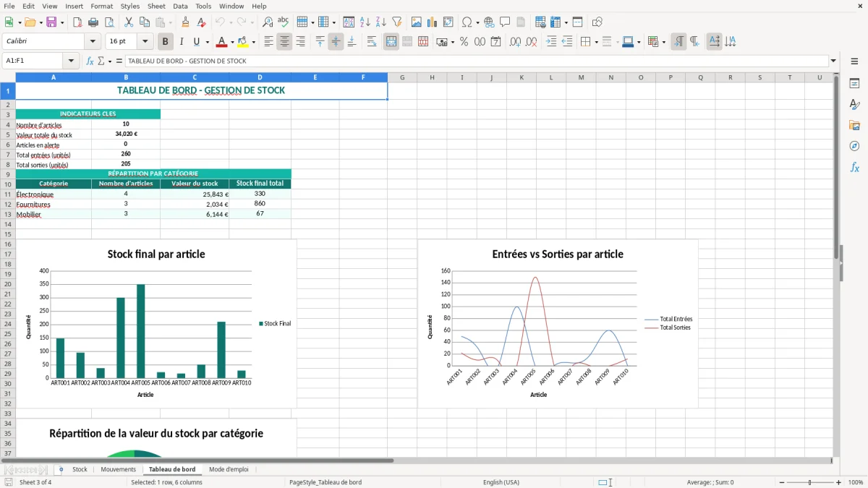
Task: Toggle Left-To-Right text direction button
Action: 678,42
